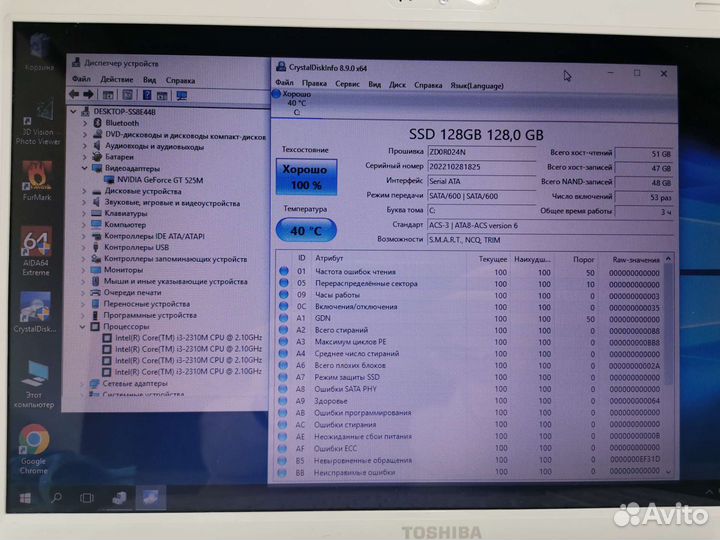The height and width of the screenshot is (540, 720).
Task: Open Справка menu in Device Manager
Action: coord(180,80)
